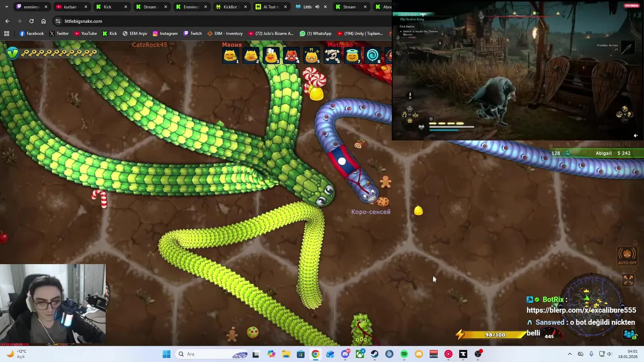Open the blerp.com/x/excalibure555 link in chat
Viewport: 644px width, 362px height.
(581, 310)
